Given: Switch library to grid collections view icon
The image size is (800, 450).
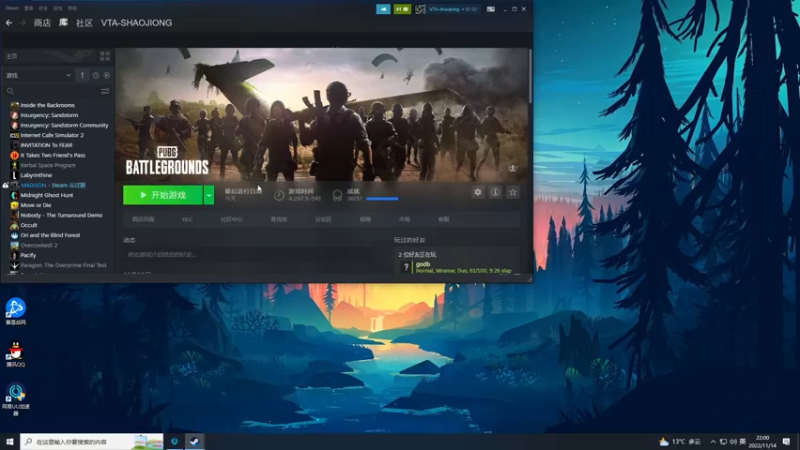Looking at the screenshot, I should (105, 56).
